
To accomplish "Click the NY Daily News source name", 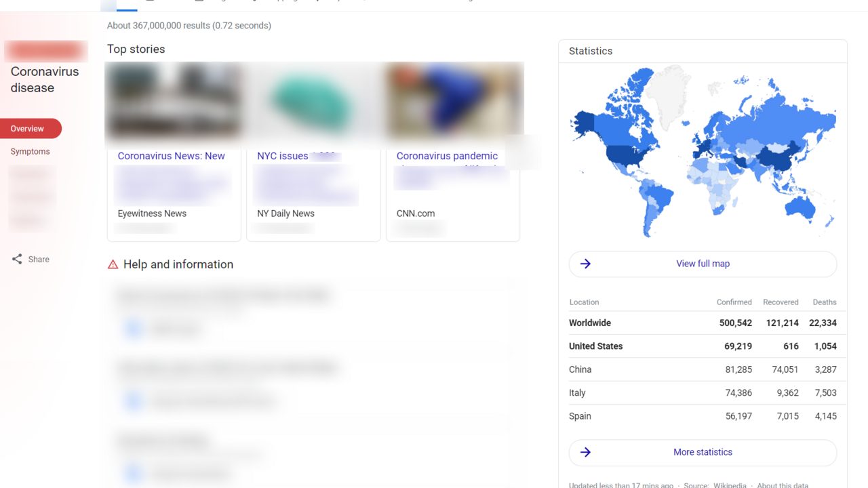I will tap(285, 213).
